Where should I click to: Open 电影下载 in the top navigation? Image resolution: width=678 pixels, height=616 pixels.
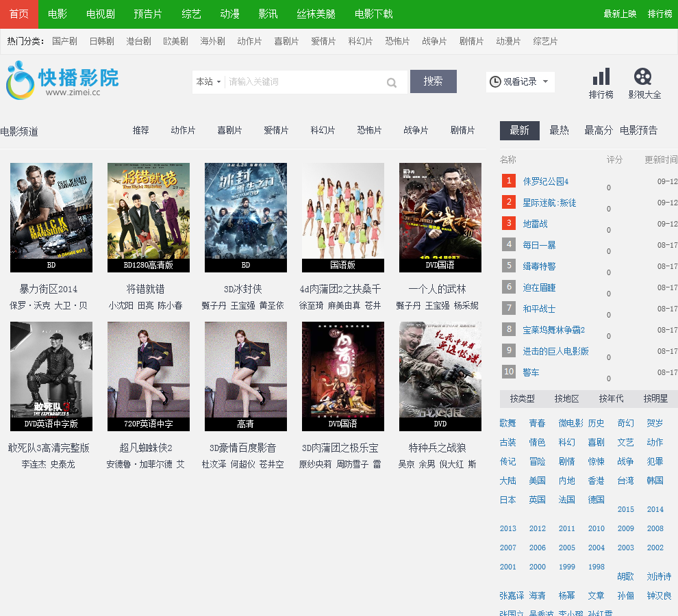pyautogui.click(x=374, y=14)
